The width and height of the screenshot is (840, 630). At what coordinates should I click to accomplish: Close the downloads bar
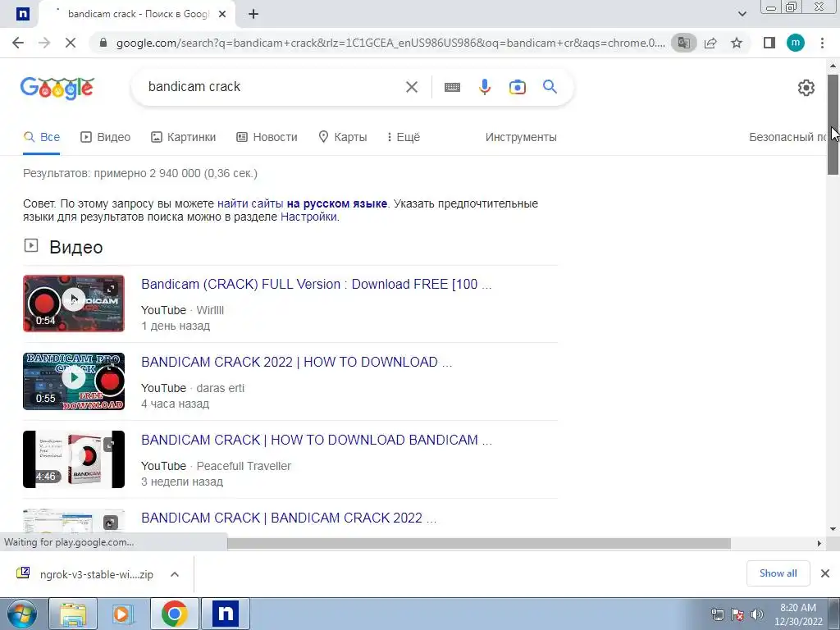coord(825,573)
